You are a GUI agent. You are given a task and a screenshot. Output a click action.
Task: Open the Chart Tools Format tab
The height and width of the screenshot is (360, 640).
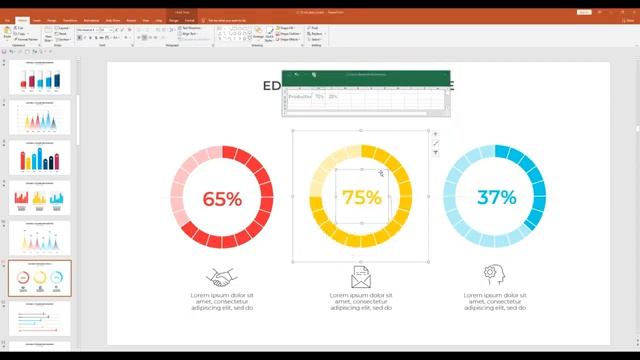click(189, 20)
